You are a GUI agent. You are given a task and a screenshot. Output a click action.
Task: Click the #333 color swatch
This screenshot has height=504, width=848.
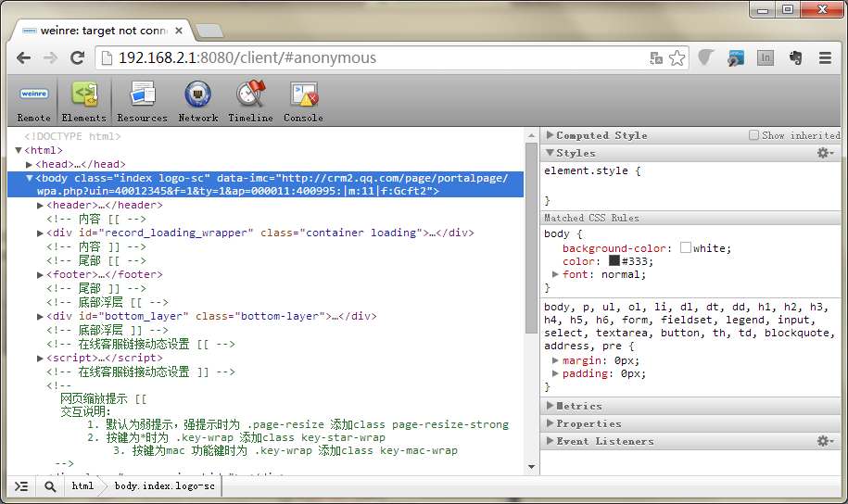tap(614, 261)
